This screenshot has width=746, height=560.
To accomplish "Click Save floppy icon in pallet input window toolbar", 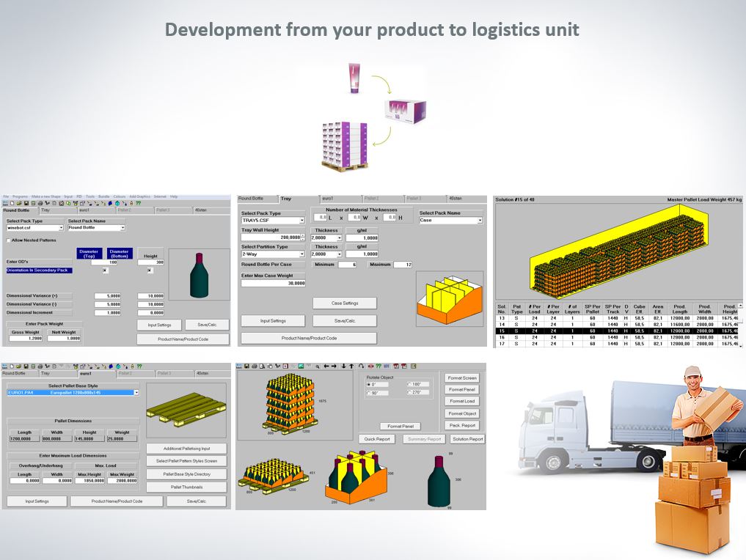I will 26,366.
